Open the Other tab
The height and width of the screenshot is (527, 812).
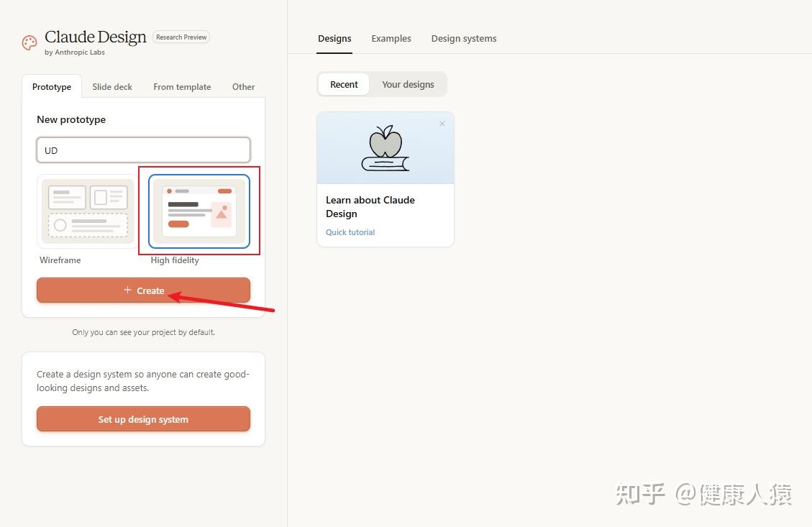(243, 87)
